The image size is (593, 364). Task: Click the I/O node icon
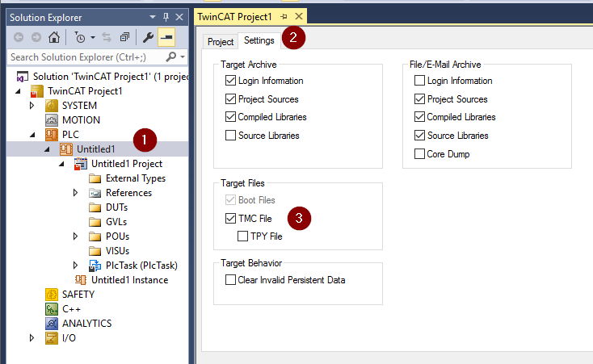point(52,338)
